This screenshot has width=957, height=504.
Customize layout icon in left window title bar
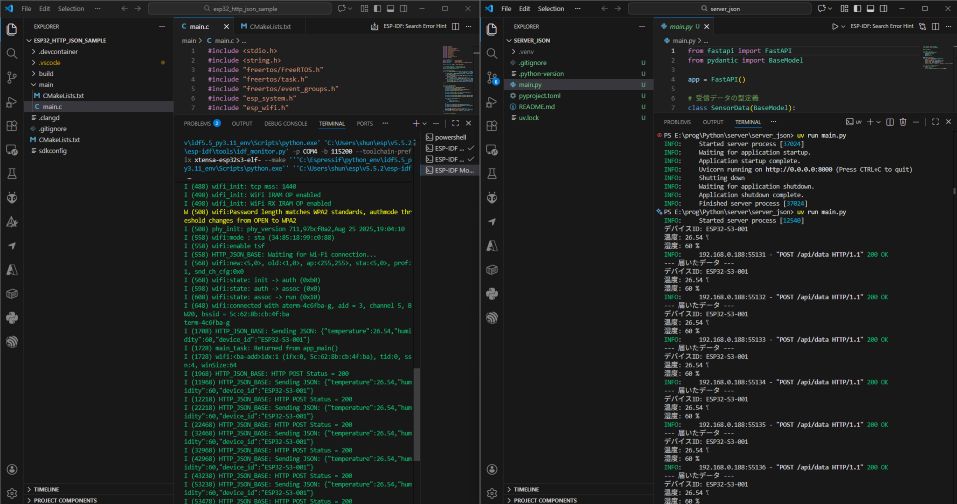(364, 9)
